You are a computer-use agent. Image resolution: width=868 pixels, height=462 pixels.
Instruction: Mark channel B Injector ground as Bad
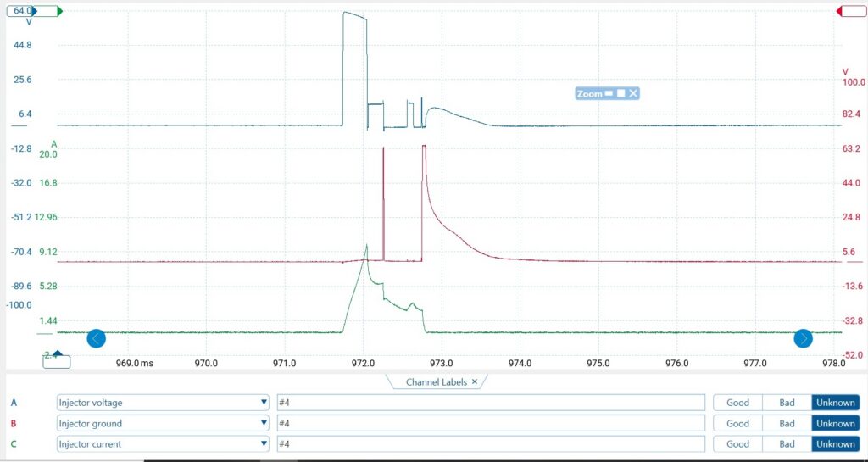tap(787, 423)
